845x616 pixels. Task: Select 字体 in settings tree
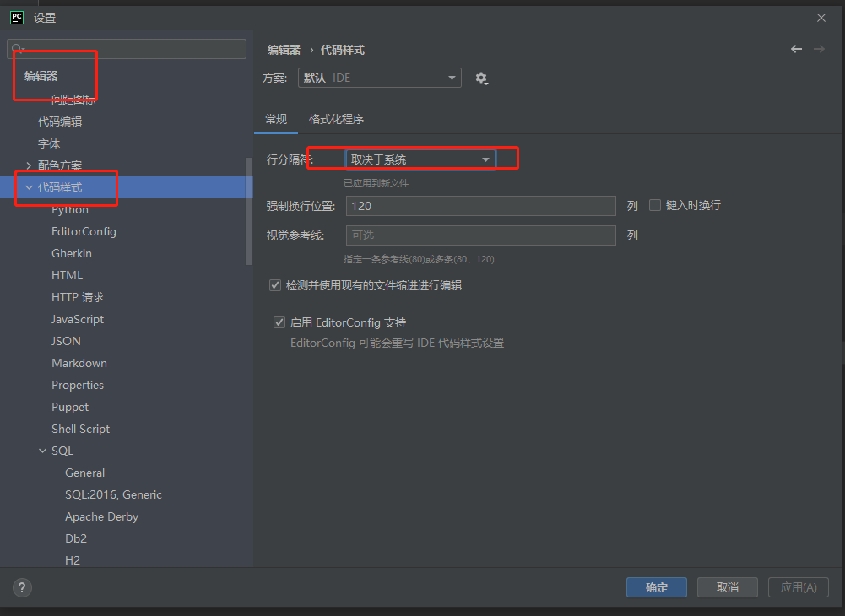49,143
